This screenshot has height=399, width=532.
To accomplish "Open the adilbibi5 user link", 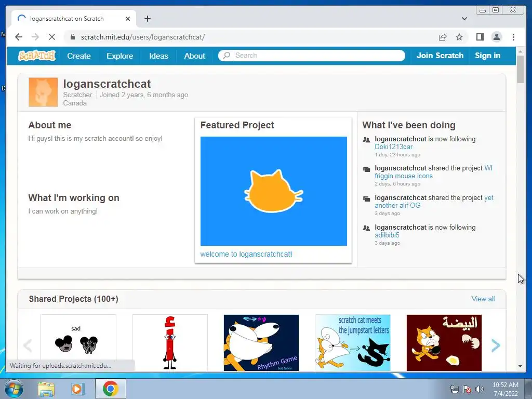I will tap(387, 235).
